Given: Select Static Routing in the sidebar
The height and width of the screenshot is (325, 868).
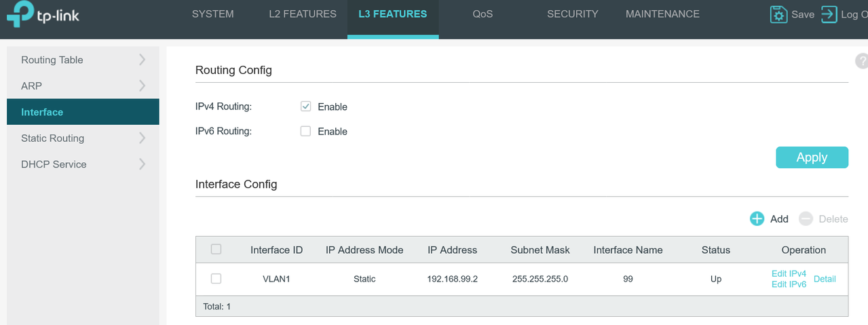Looking at the screenshot, I should coord(83,138).
